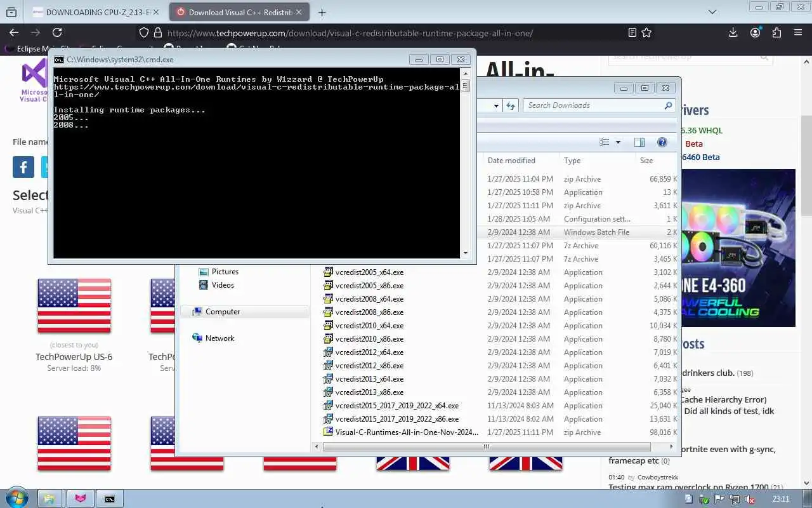Select the vcredist2010_x86.exe file
The image size is (812, 508).
(369, 339)
